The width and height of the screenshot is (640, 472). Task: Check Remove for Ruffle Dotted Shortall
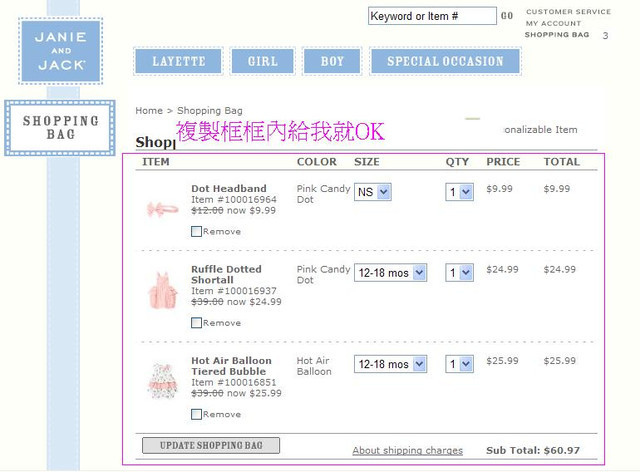point(196,323)
